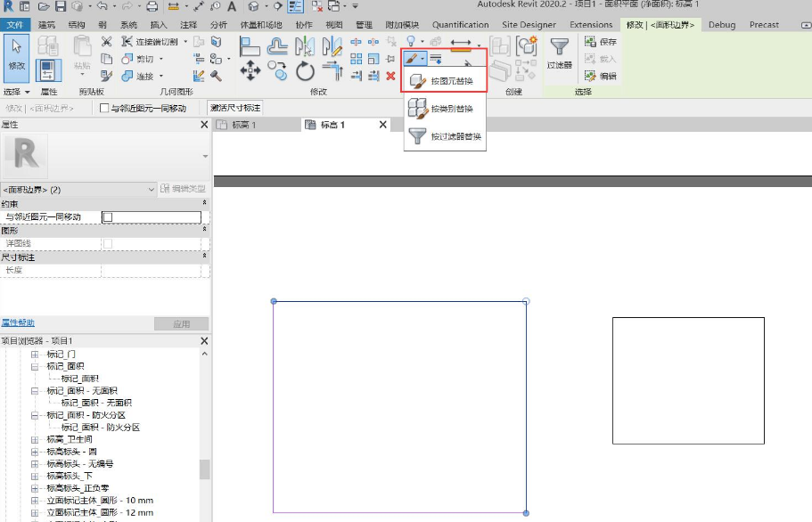Choose 按图元替换 from the dropdown menu

coord(445,81)
